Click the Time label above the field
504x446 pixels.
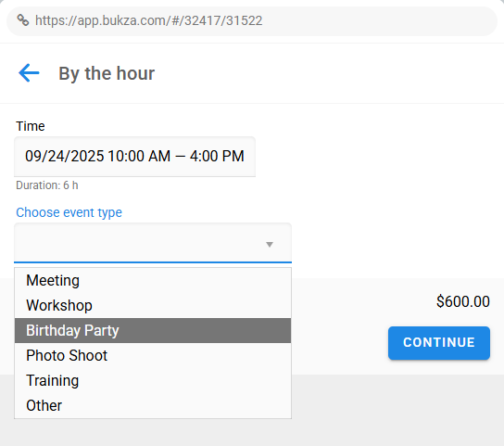point(31,126)
